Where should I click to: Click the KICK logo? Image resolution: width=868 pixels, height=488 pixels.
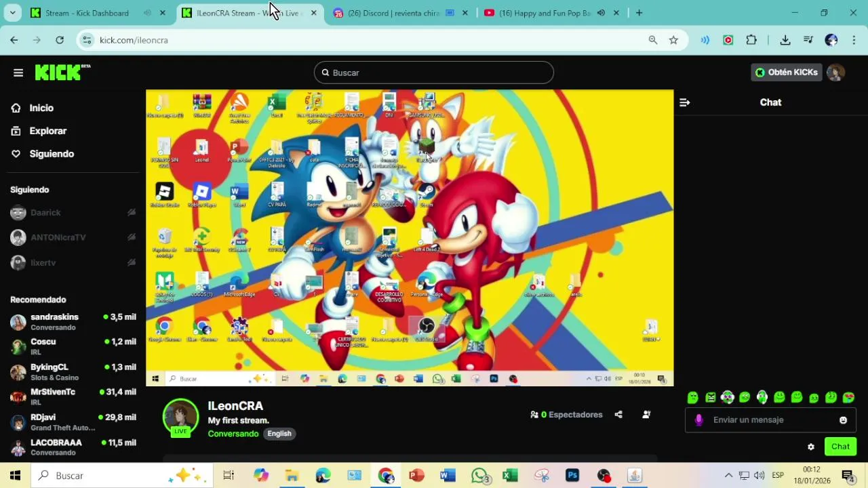click(62, 72)
